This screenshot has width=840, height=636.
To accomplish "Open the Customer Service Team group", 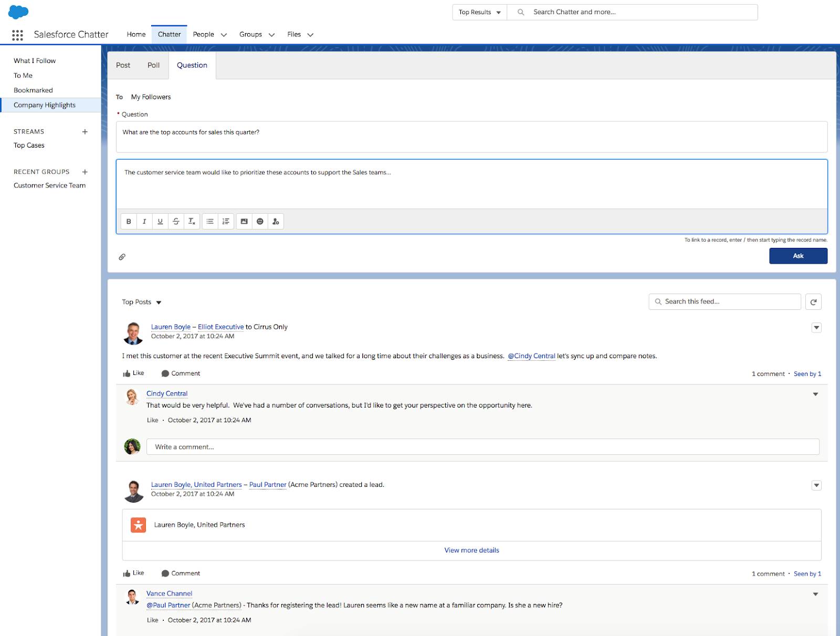I will point(49,185).
